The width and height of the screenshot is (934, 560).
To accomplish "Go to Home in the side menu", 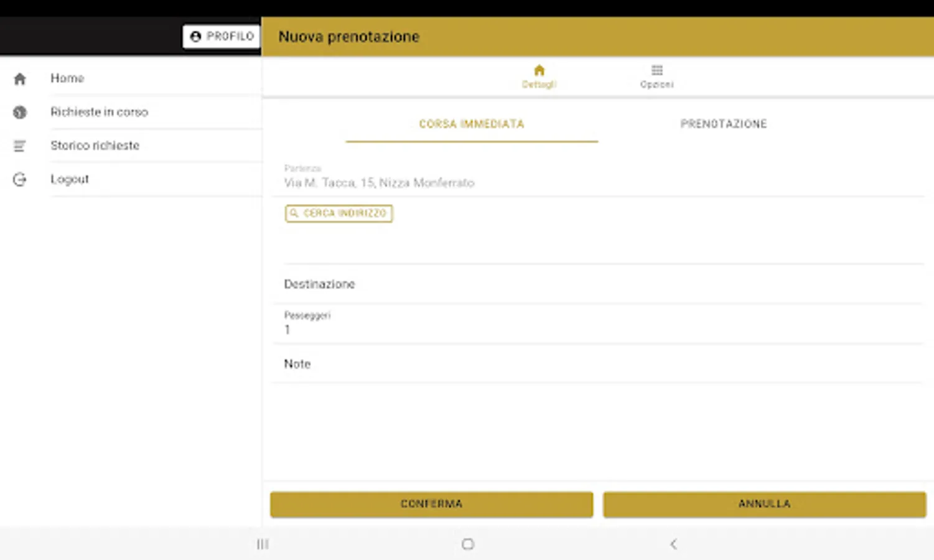I will pos(131,78).
